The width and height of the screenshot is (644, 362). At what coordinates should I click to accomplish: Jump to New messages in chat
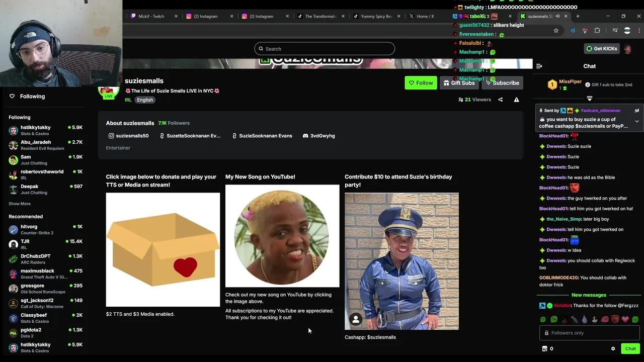pyautogui.click(x=589, y=295)
